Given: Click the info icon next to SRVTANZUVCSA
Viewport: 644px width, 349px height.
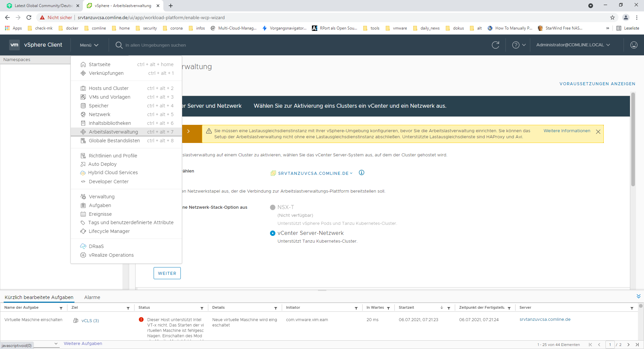Looking at the screenshot, I should pos(361,173).
